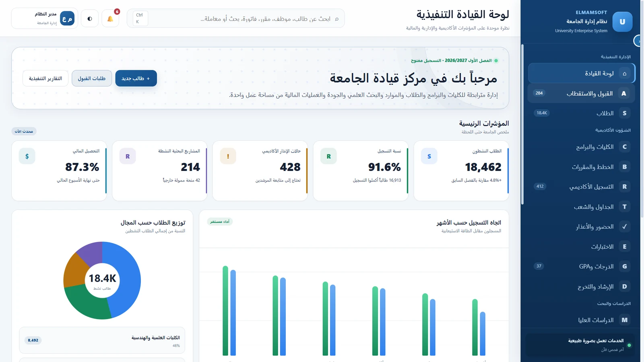Click the C icon for الكليات والبرامج
This screenshot has width=644, height=362.
(x=624, y=147)
